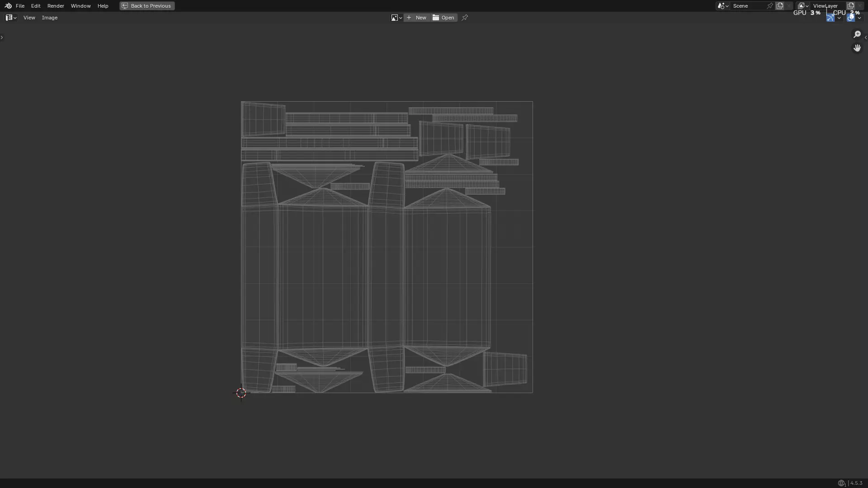Open the browse scene dropdown

pyautogui.click(x=722, y=6)
